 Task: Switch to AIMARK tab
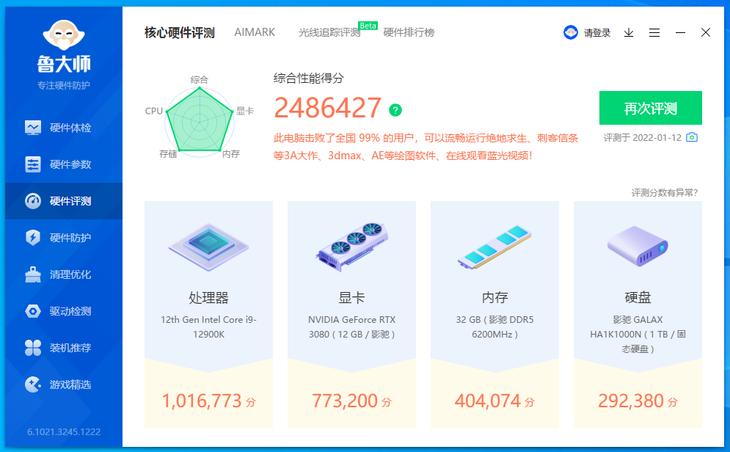coord(254,32)
